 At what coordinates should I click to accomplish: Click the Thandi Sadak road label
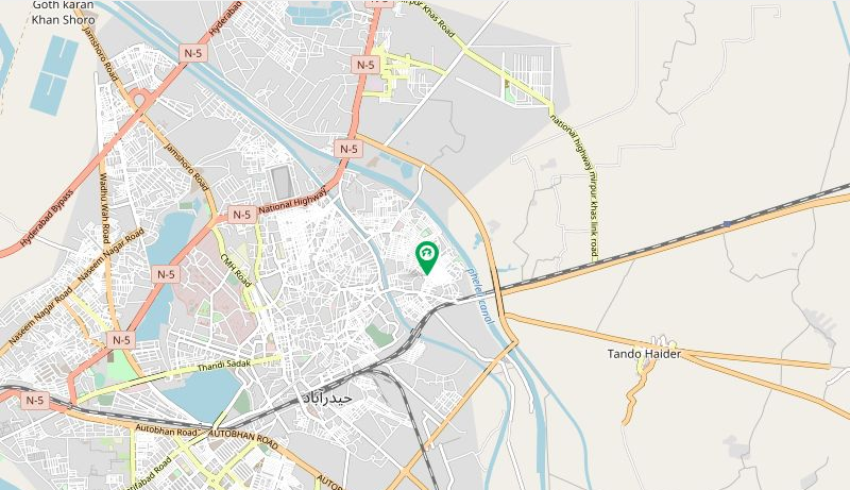click(224, 365)
